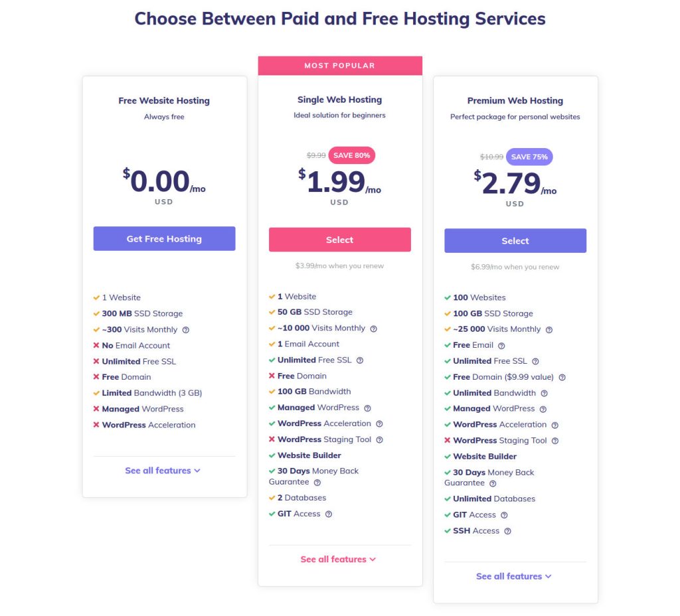This screenshot has width=680, height=616.
Task: Click the SAVE 80% badge
Action: click(352, 156)
